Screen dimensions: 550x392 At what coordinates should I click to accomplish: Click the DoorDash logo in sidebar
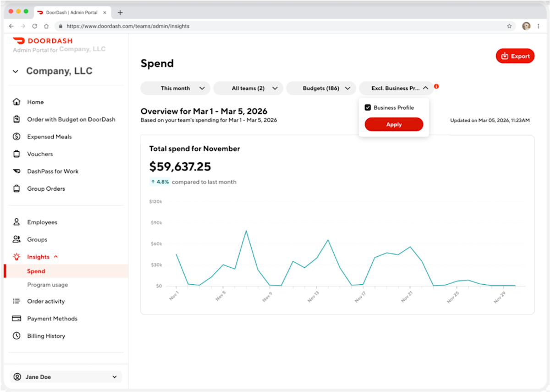click(x=42, y=41)
